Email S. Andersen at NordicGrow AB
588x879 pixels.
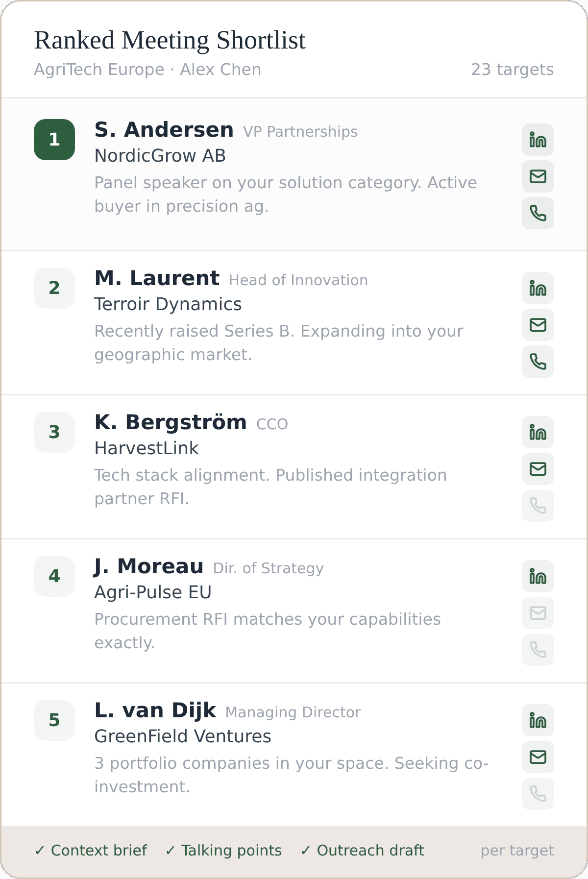[538, 176]
